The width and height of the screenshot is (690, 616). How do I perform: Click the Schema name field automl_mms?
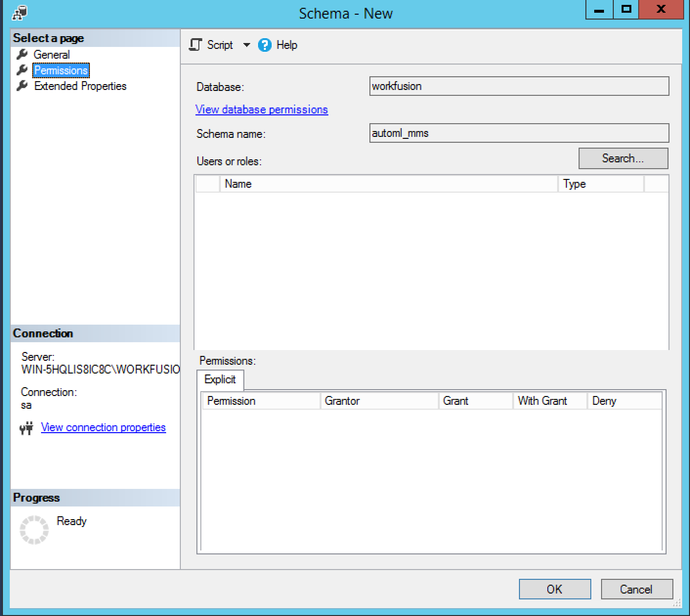[x=519, y=133]
